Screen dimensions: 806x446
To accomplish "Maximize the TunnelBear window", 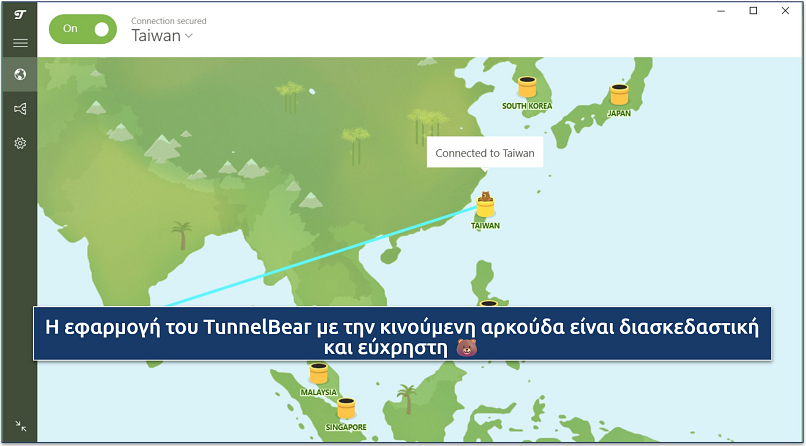I will point(753,11).
